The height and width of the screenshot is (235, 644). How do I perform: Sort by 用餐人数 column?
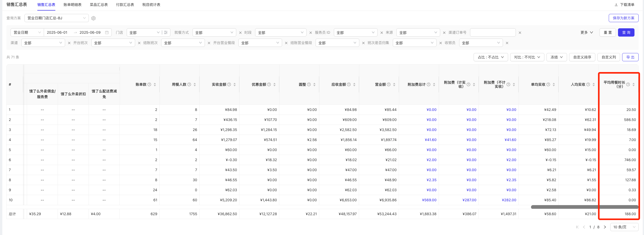[x=195, y=84]
